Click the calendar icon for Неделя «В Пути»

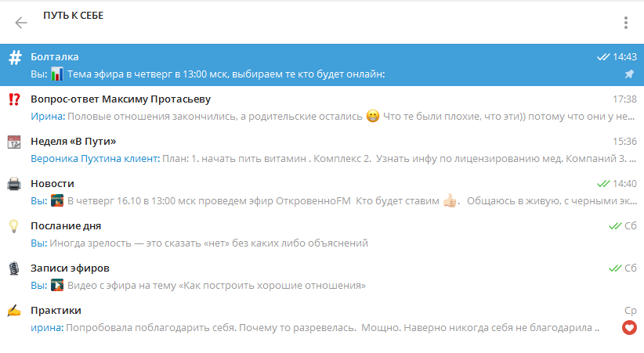click(x=13, y=142)
